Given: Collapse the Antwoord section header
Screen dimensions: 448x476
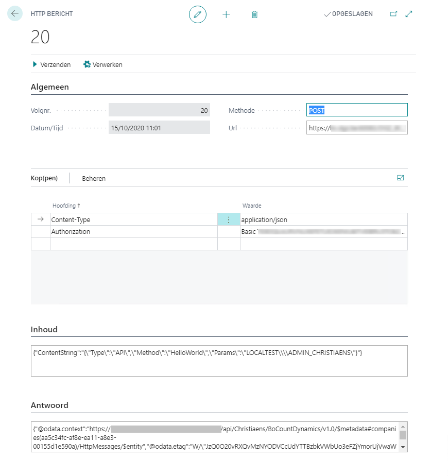Looking at the screenshot, I should (49, 405).
